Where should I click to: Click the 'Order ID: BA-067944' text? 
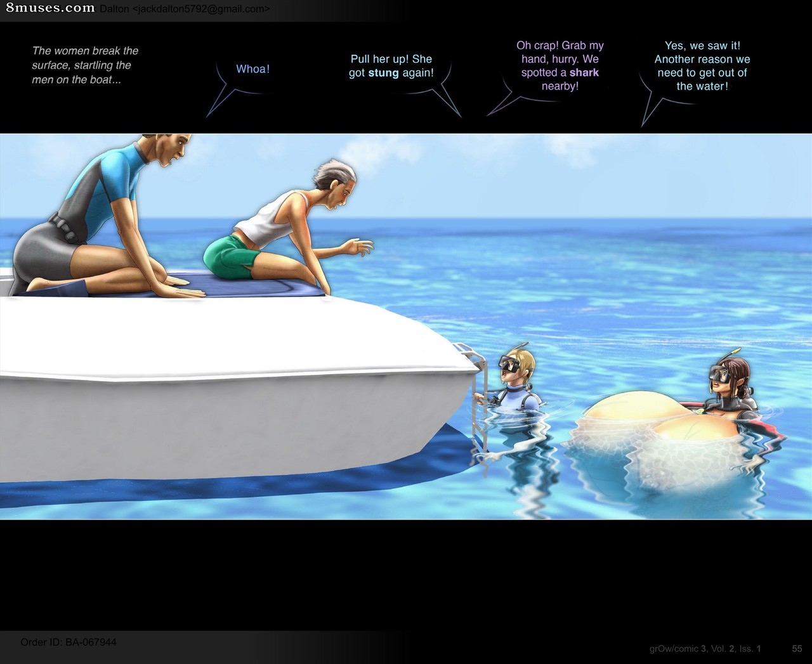click(69, 642)
